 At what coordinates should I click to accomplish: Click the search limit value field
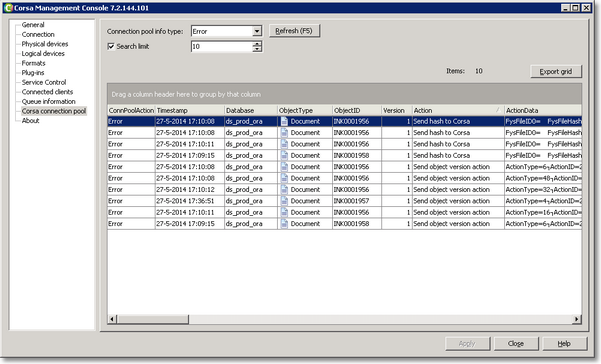pyautogui.click(x=222, y=46)
